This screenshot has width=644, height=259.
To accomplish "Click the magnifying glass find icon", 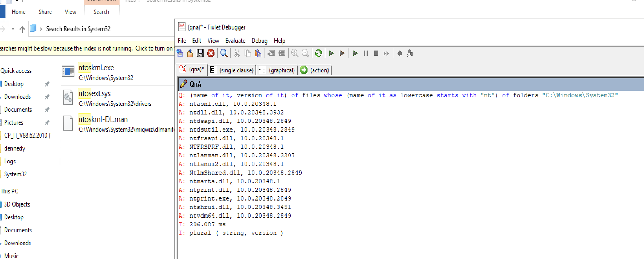I will click(x=224, y=53).
